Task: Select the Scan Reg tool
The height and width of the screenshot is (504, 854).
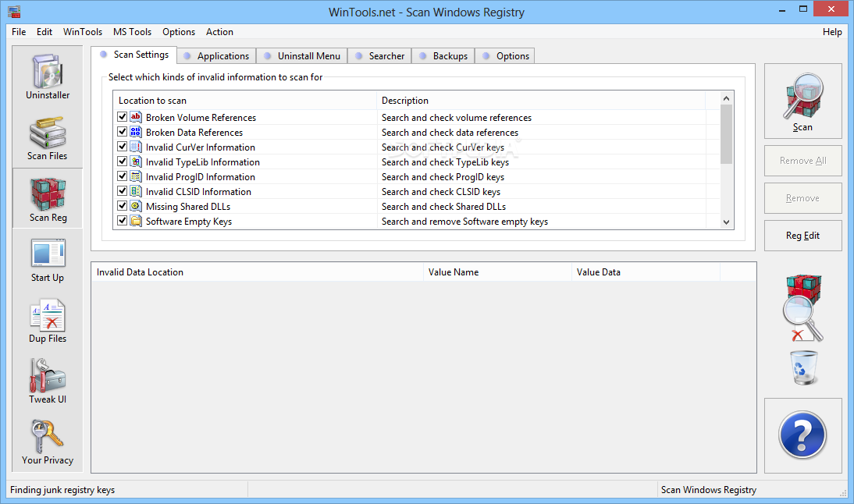Action: [x=48, y=199]
